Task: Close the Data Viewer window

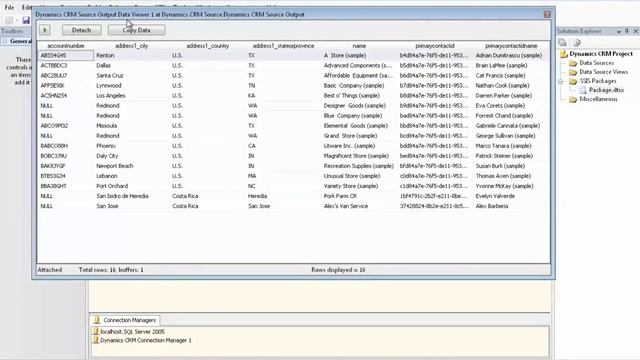Action: click(547, 14)
